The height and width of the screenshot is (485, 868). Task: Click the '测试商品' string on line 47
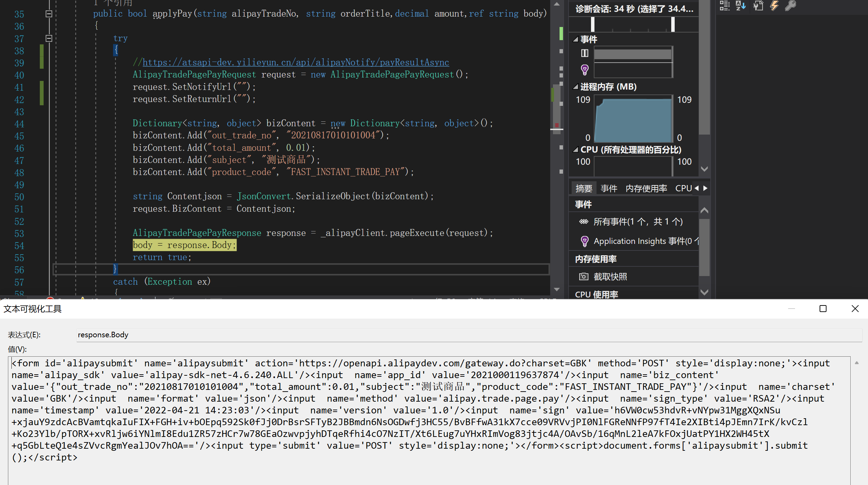click(x=286, y=160)
